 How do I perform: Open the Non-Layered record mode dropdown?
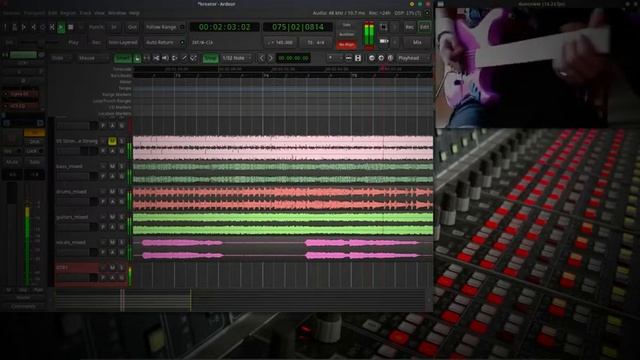[x=123, y=42]
